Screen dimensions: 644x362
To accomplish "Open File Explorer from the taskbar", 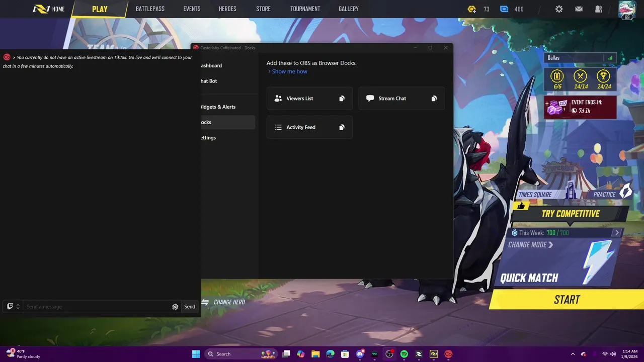I will tap(315, 354).
